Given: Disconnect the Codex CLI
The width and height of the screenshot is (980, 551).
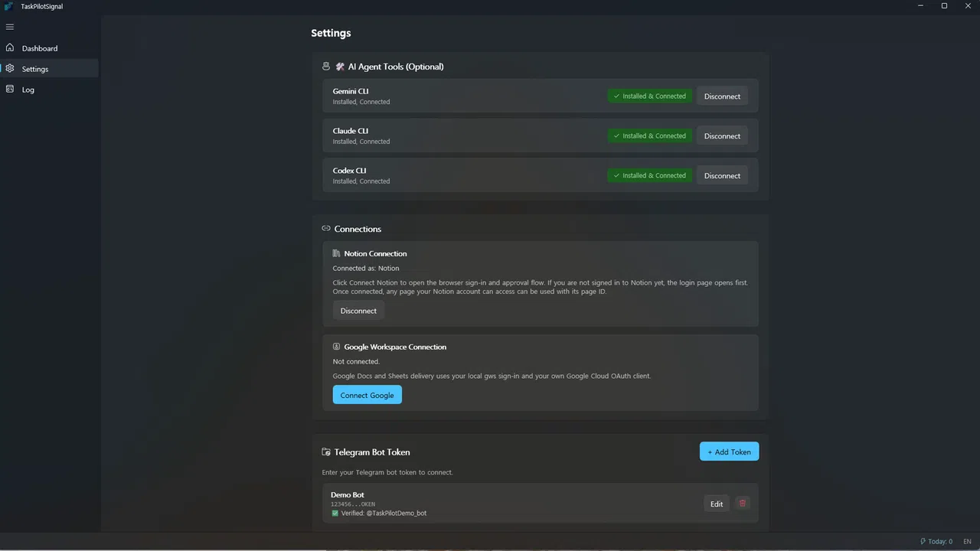Looking at the screenshot, I should (722, 176).
